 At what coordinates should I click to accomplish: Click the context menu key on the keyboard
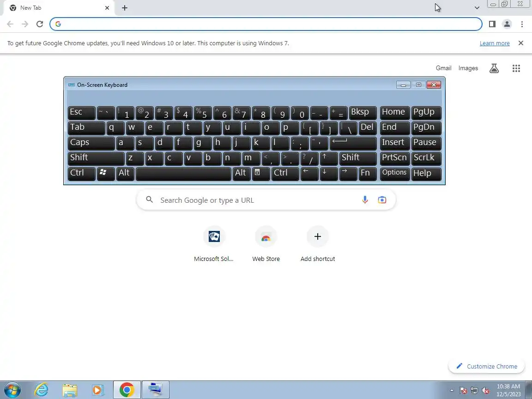click(x=261, y=174)
